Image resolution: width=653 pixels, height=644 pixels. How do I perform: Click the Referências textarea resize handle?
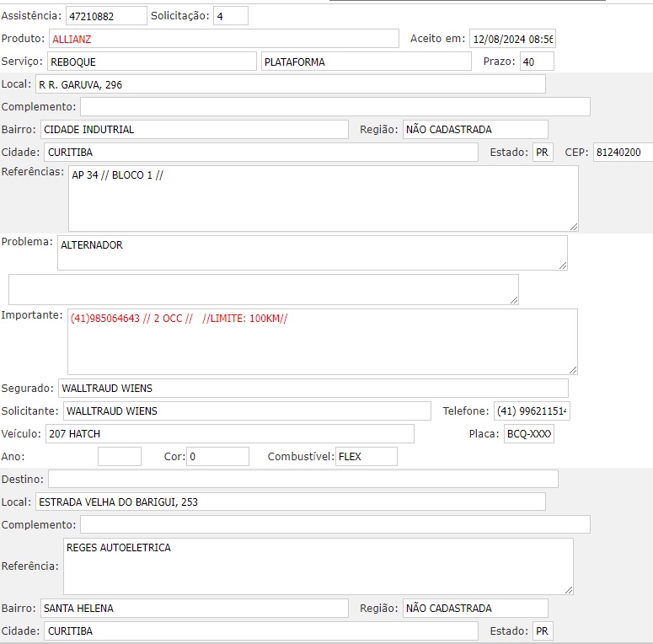click(x=574, y=227)
